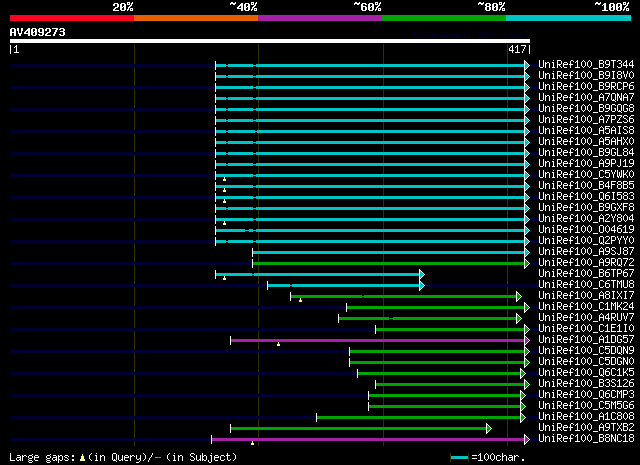Open the UniRef100_B9T344 hit label
The height and width of the screenshot is (465, 640).
586,65
